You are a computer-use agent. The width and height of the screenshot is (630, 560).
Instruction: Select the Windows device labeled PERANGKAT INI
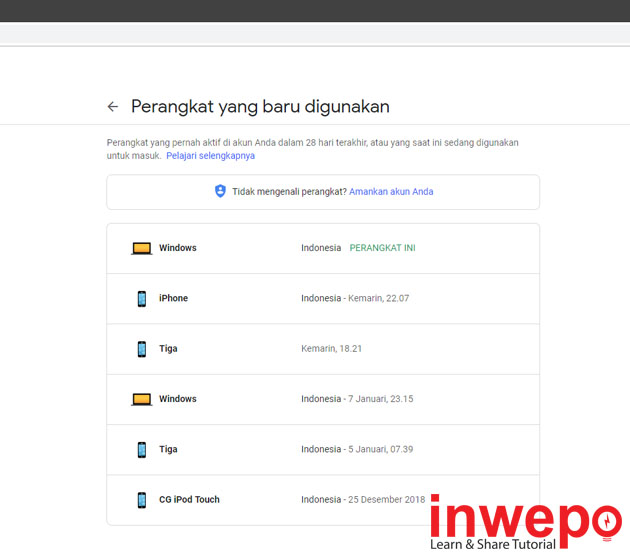coord(177,248)
